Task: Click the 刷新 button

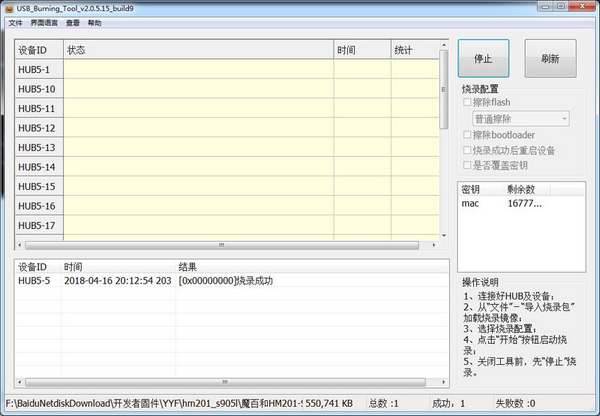Action: coord(550,59)
